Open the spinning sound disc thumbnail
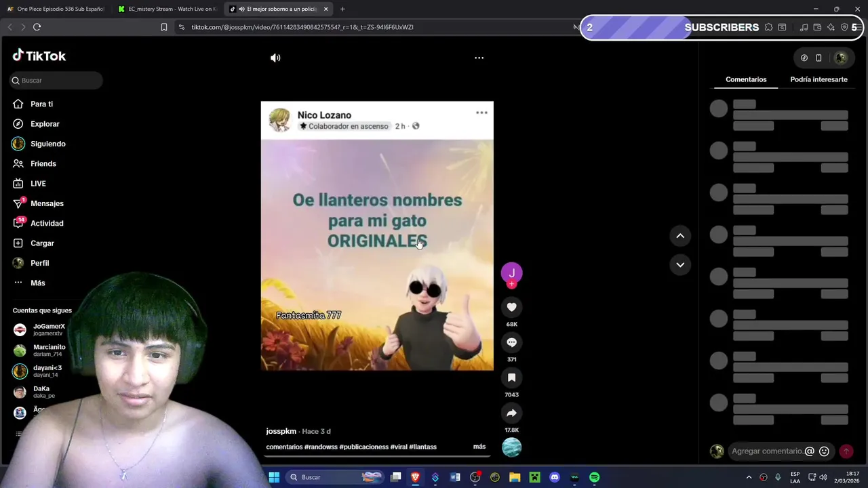Screen dimensions: 868x488 point(511,447)
